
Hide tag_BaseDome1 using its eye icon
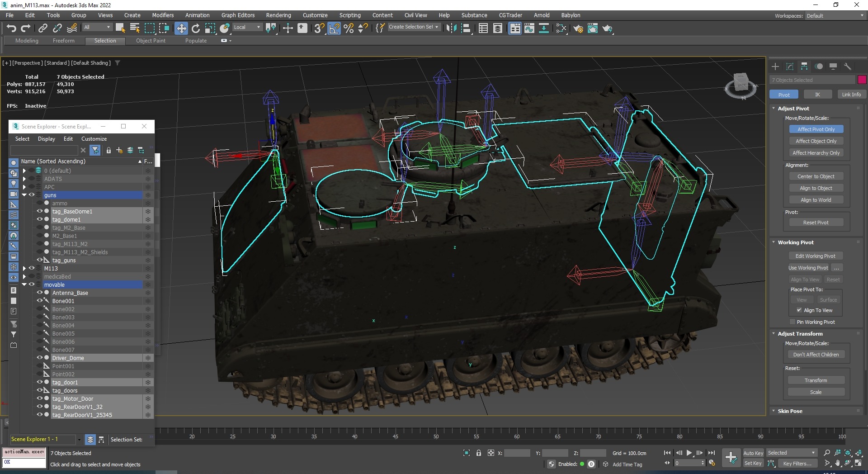coord(40,211)
